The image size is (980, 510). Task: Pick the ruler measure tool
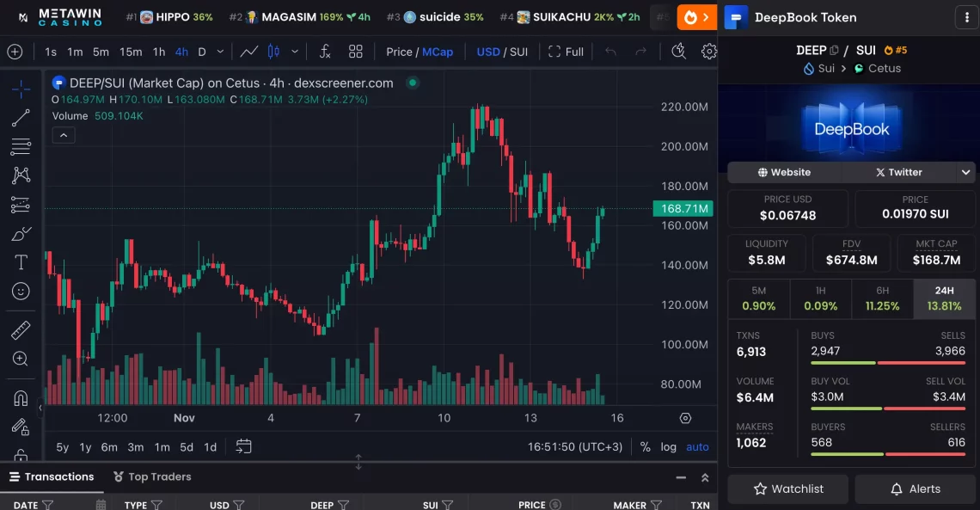point(21,330)
